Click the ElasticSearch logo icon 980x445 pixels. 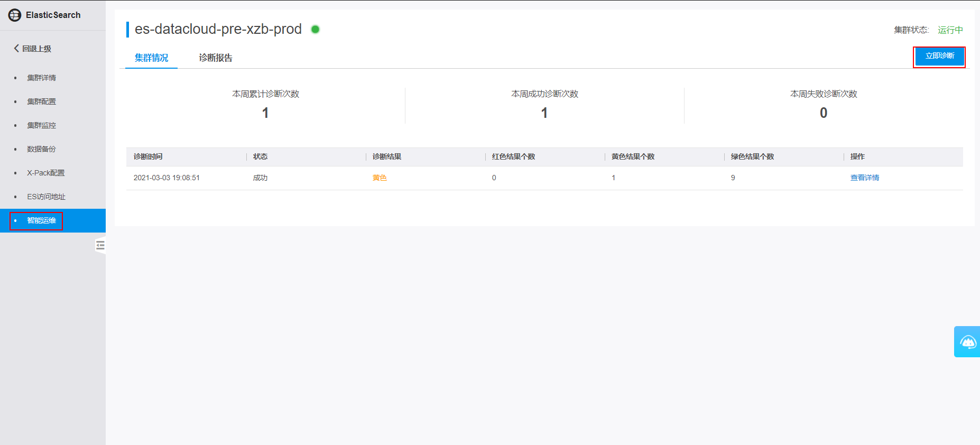tap(15, 15)
